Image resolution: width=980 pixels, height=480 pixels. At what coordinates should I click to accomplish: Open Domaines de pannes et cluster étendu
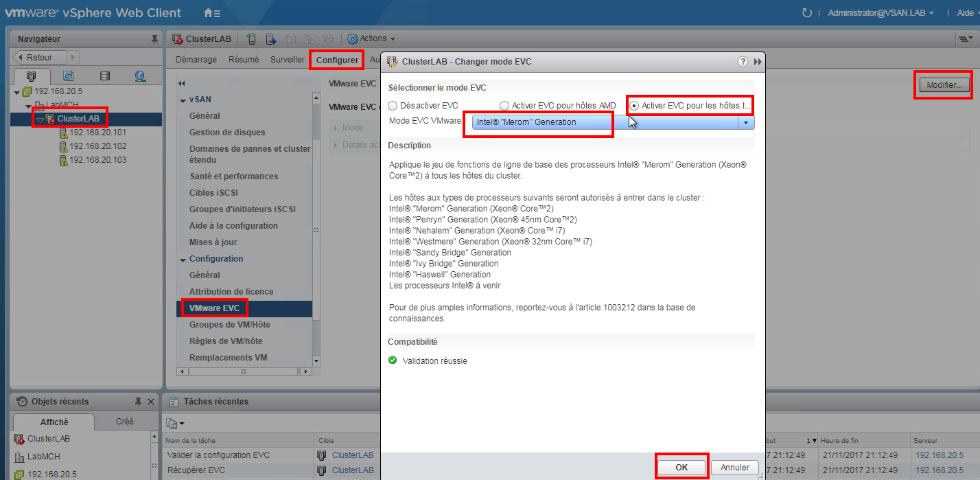tap(250, 154)
